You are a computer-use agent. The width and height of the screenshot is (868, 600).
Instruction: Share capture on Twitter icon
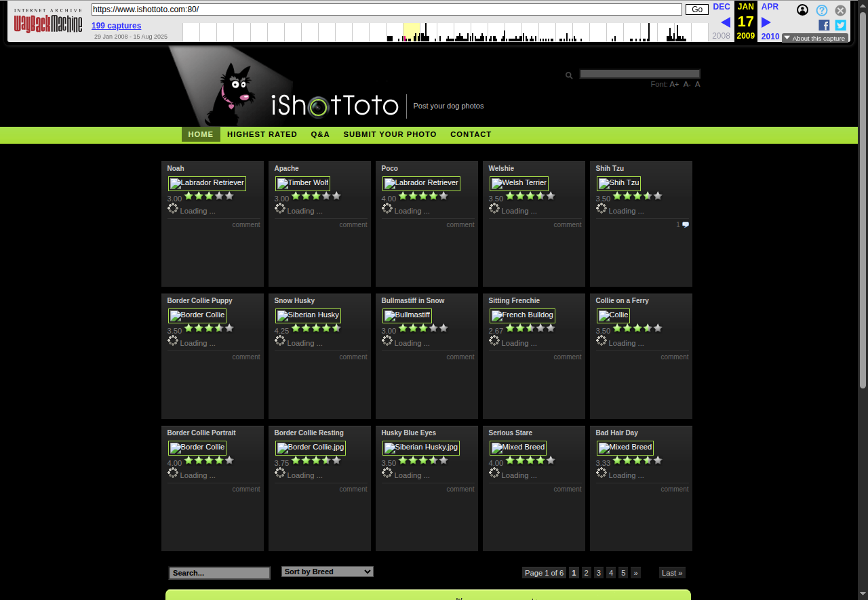point(840,25)
